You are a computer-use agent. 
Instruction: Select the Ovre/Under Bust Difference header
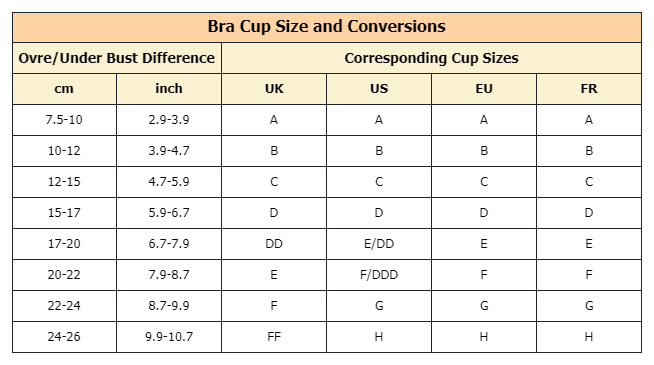coord(116,58)
